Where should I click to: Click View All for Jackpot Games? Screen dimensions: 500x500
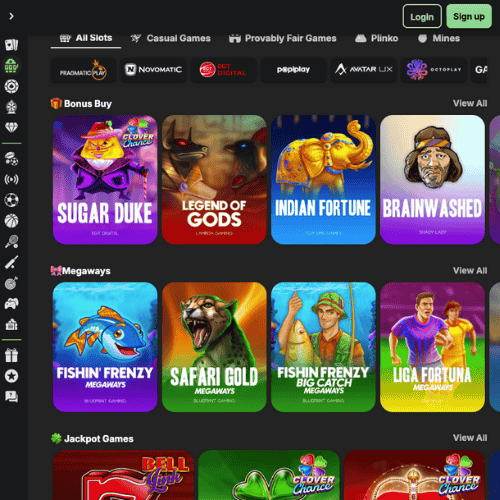[x=470, y=438]
